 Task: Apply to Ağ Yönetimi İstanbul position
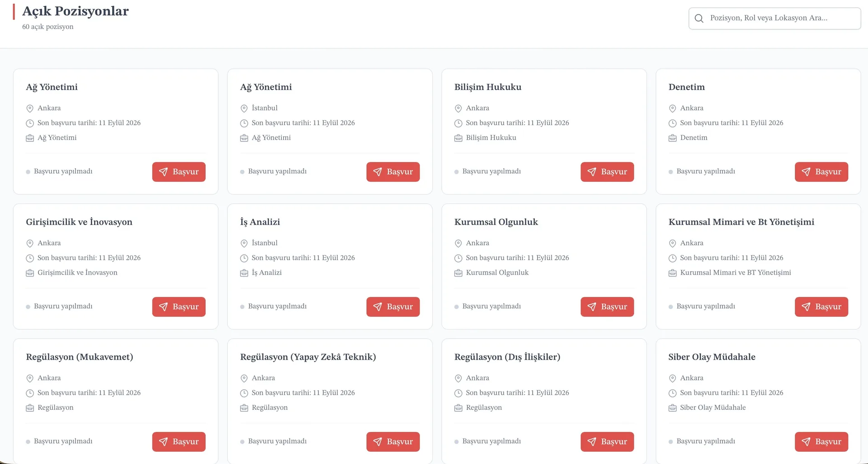coord(393,172)
